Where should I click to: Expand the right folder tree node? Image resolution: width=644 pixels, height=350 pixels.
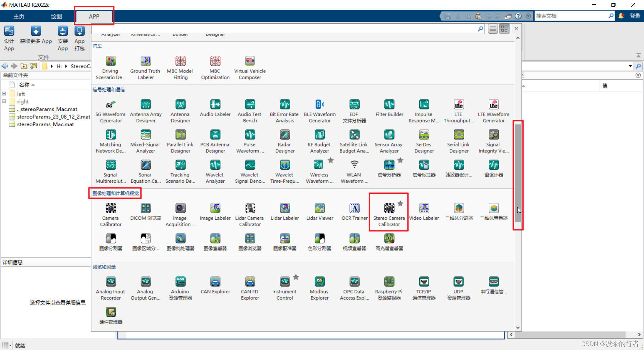coord(4,101)
